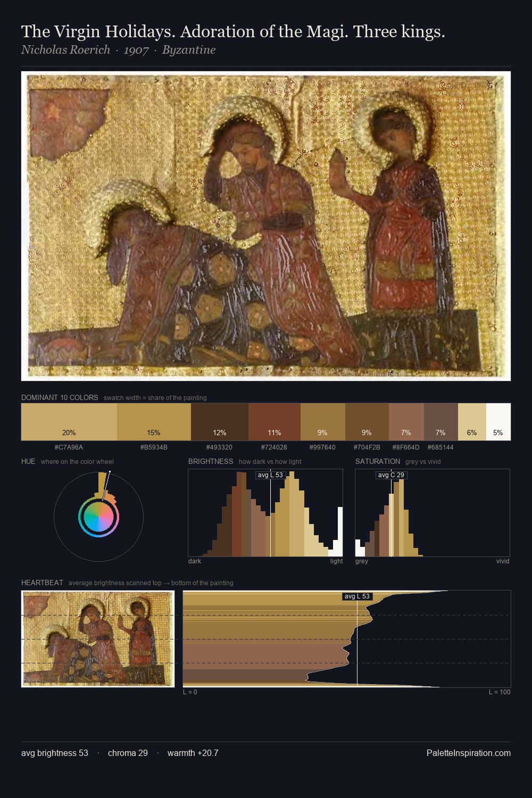Click the 5% off-white swatch
The width and height of the screenshot is (532, 798).
click(498, 422)
